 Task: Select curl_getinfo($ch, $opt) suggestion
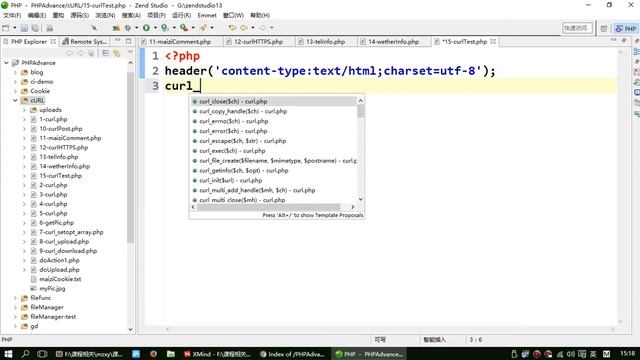[x=274, y=171]
